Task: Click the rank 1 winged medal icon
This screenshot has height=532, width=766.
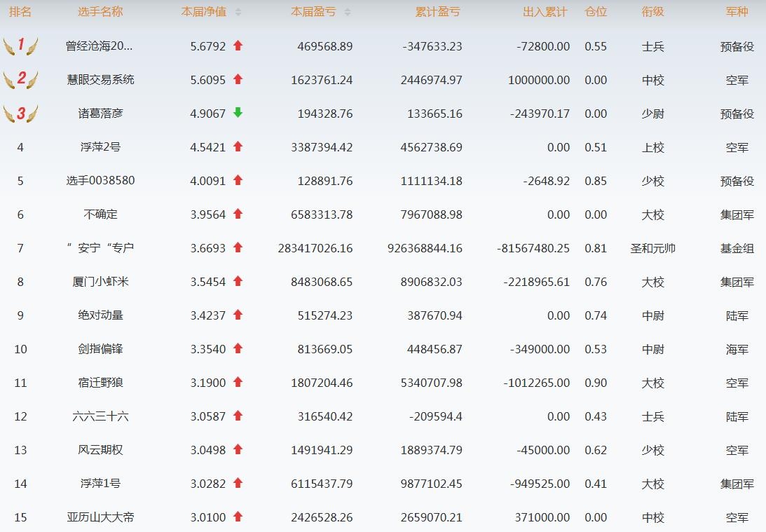Action: [x=20, y=46]
